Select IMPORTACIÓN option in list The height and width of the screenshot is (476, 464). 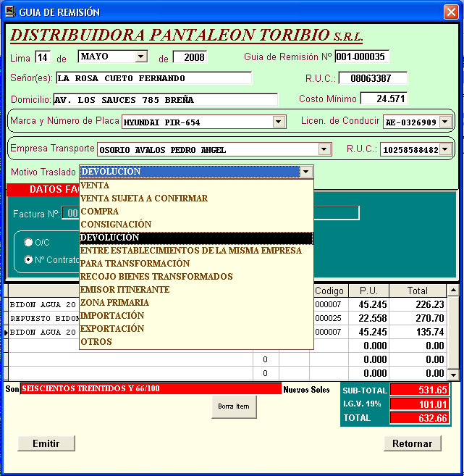(112, 316)
